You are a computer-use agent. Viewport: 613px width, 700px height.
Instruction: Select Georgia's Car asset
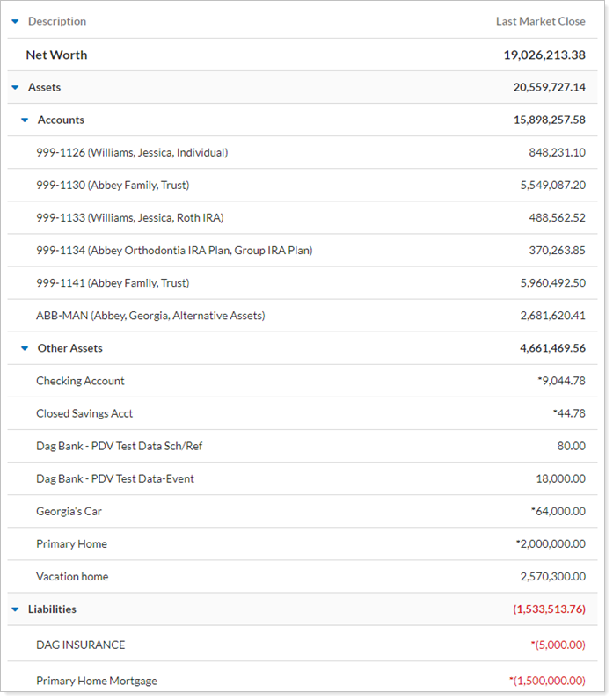click(x=69, y=511)
